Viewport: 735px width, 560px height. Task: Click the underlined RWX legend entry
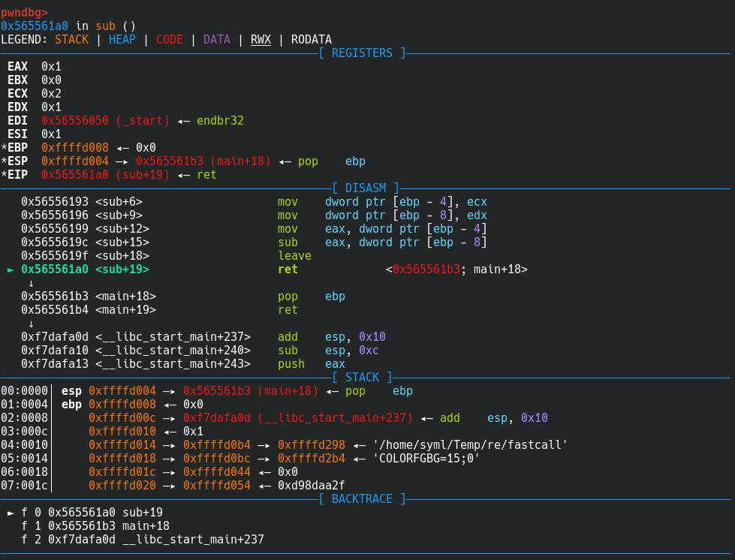pos(261,40)
